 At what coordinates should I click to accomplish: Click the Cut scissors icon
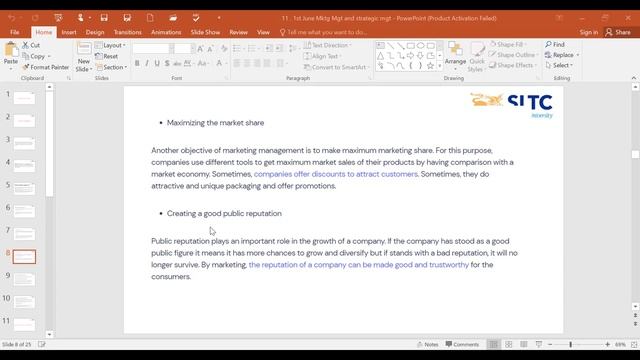coord(26,45)
